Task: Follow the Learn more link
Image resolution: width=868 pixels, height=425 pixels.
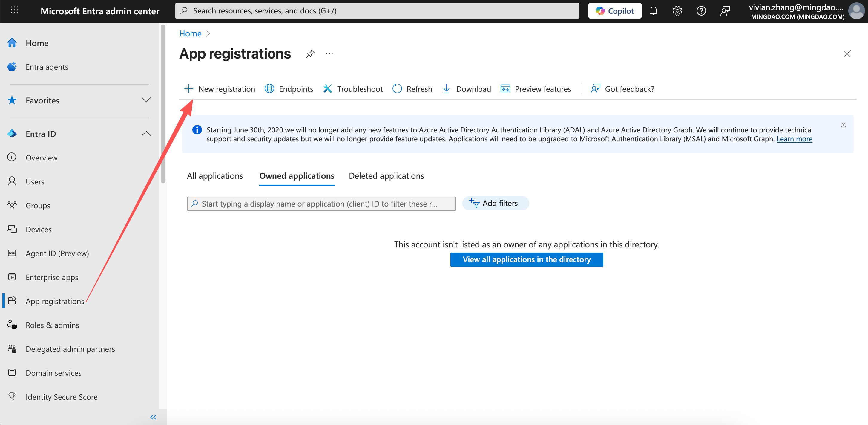Action: (x=794, y=139)
